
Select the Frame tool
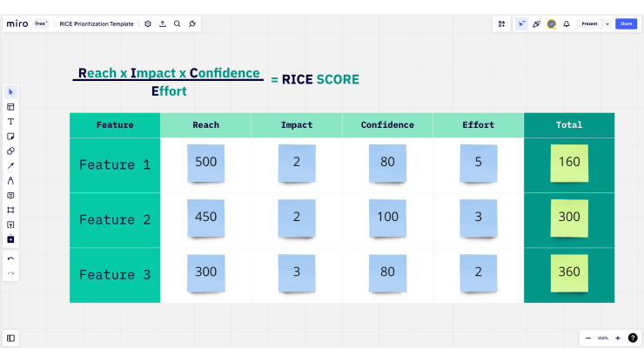pos(11,210)
